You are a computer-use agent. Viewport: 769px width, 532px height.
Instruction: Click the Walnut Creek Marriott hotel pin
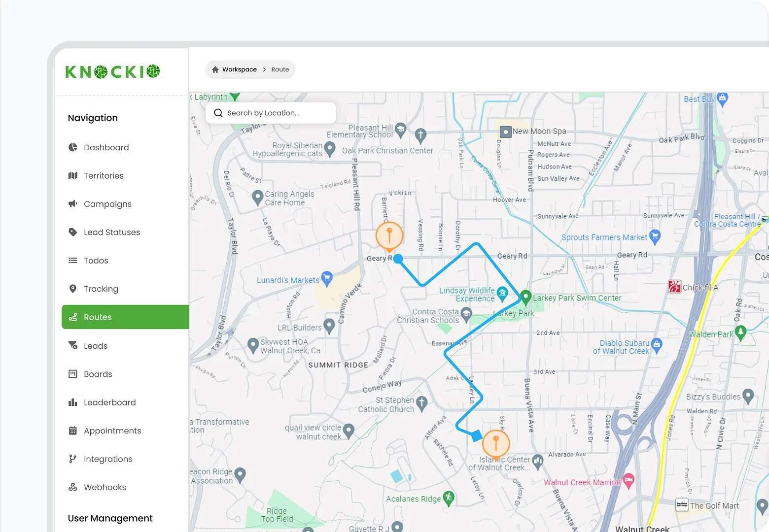pos(629,480)
